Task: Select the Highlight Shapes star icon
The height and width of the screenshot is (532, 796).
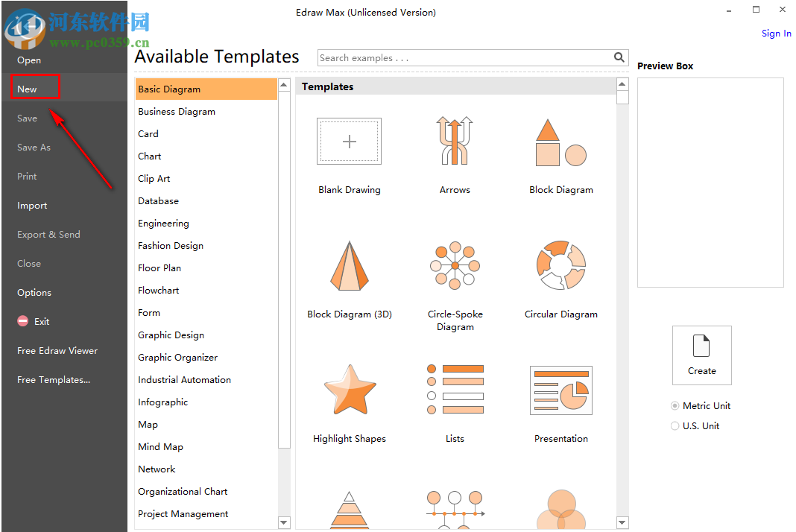Action: click(350, 390)
